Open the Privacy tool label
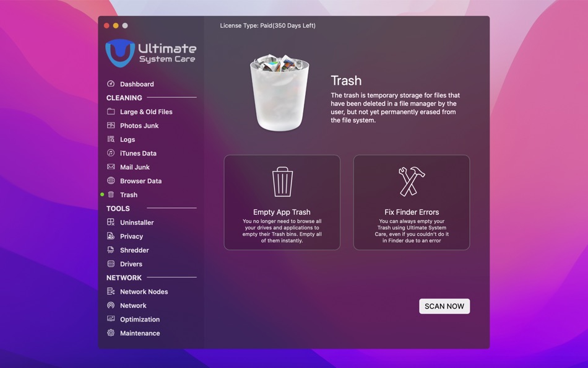 131,236
